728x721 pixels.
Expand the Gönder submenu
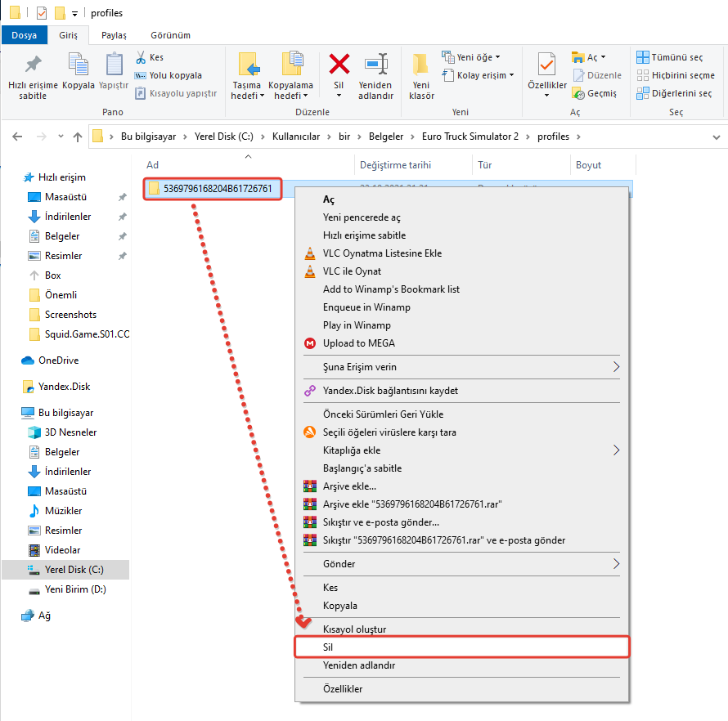[x=462, y=564]
